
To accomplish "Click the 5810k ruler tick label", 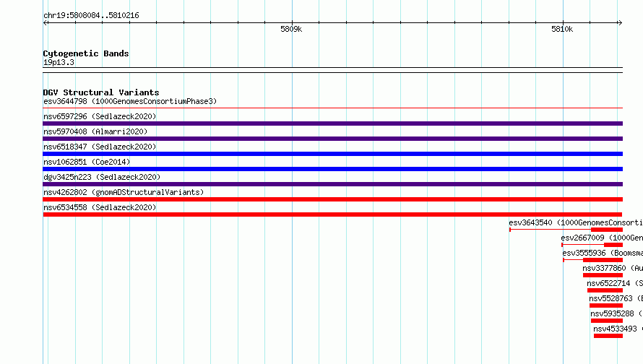I will coord(562,29).
